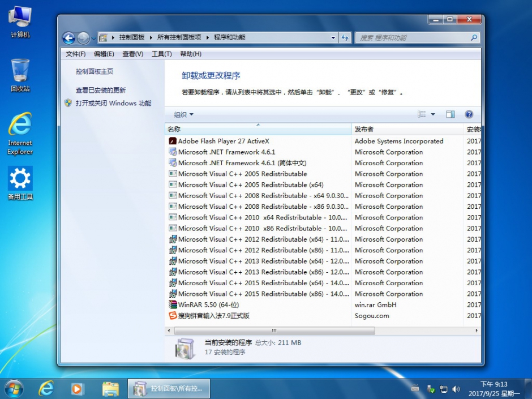The width and height of the screenshot is (532, 399).
Task: Select Visual C++ 2008 Redistributable x64 entry
Action: click(259, 196)
